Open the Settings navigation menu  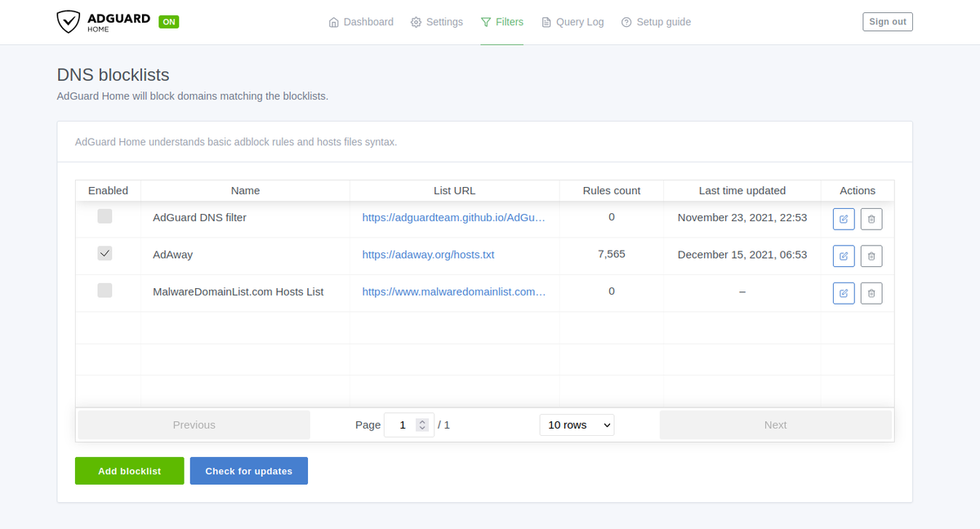pos(437,22)
